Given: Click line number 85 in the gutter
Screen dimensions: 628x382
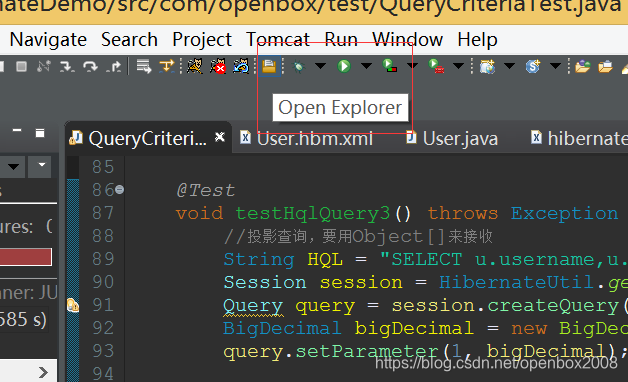Looking at the screenshot, I should point(103,167).
